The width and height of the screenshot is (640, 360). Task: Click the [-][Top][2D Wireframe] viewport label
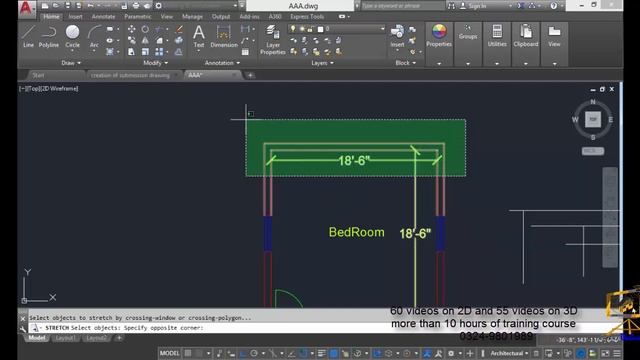click(x=49, y=89)
